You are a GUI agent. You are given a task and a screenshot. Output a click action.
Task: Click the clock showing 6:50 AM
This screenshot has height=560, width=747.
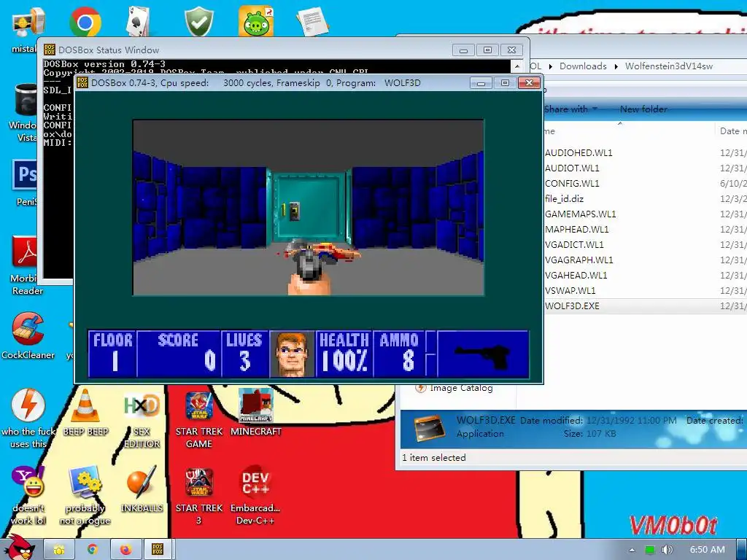pyautogui.click(x=707, y=550)
